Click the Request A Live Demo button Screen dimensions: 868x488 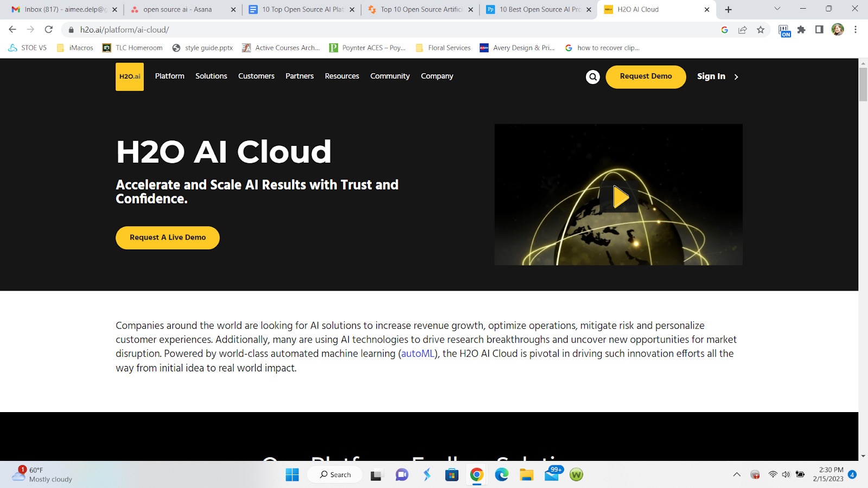[x=167, y=237]
